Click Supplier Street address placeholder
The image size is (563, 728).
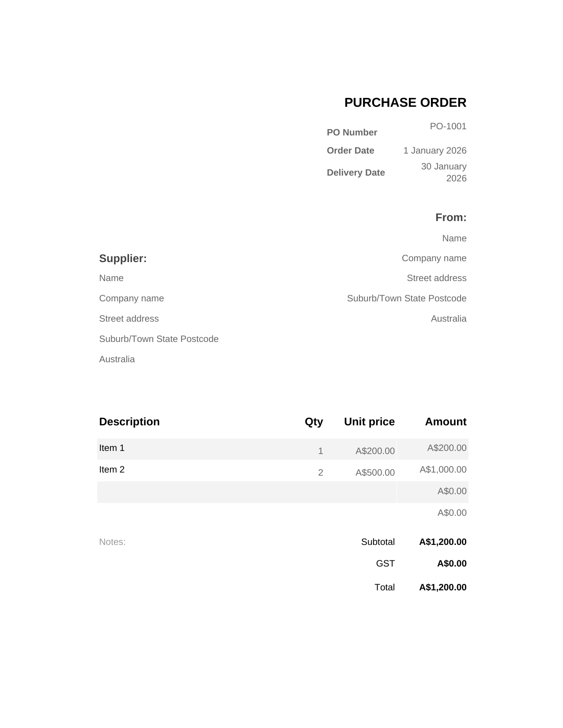[129, 319]
